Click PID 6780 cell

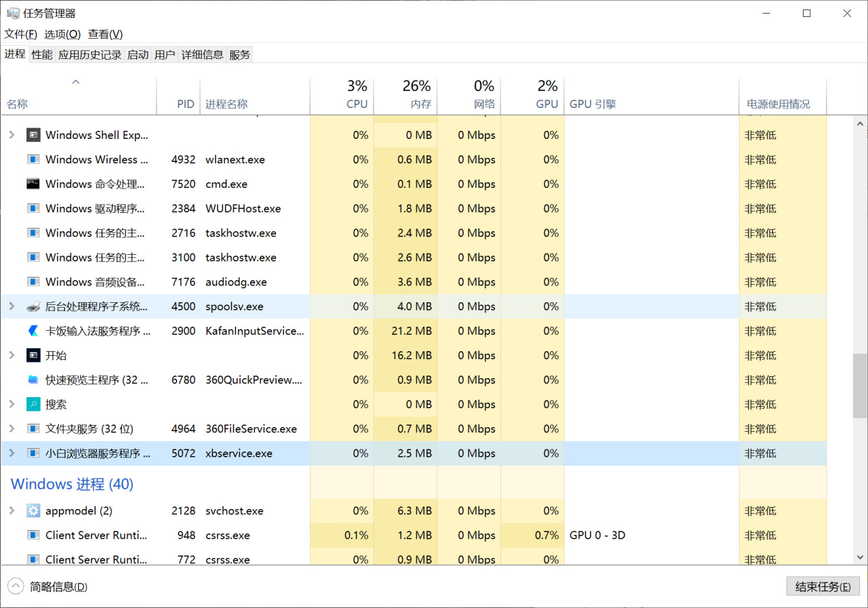(184, 380)
